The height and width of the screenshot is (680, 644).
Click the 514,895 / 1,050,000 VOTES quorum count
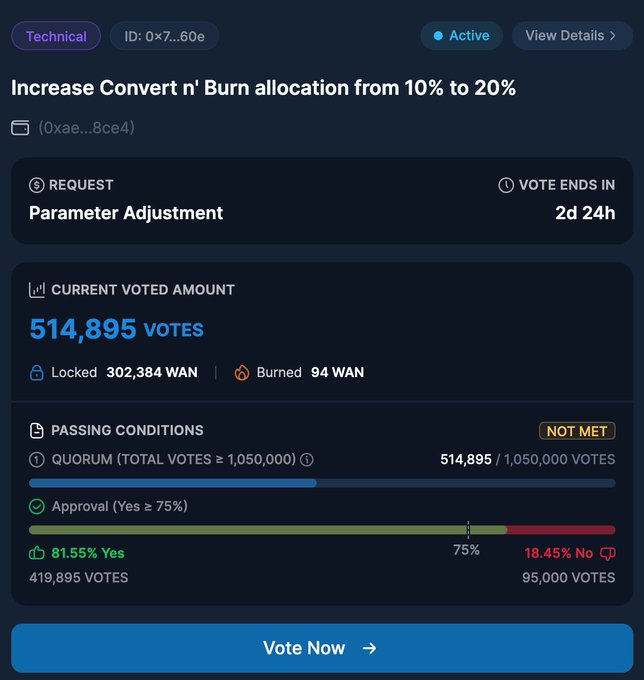[x=527, y=459]
